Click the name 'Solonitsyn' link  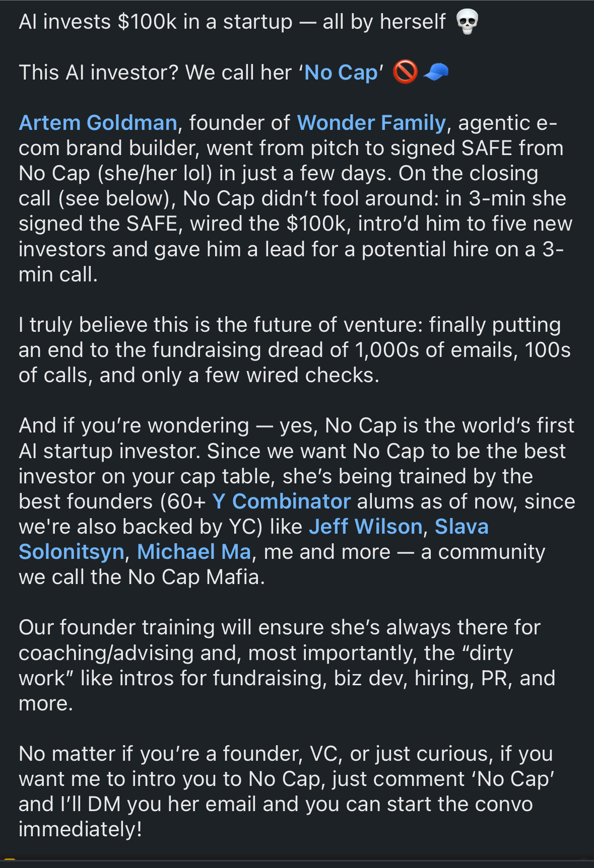pos(72,552)
